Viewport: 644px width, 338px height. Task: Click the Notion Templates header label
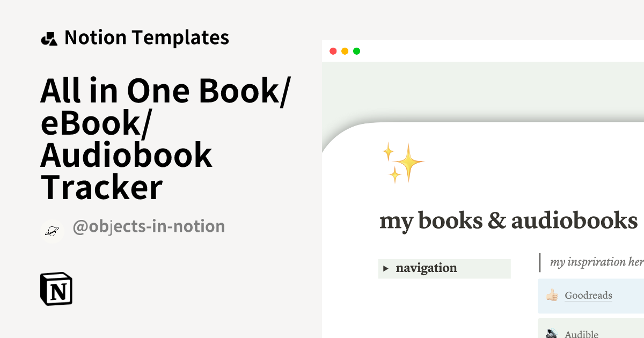point(147,38)
